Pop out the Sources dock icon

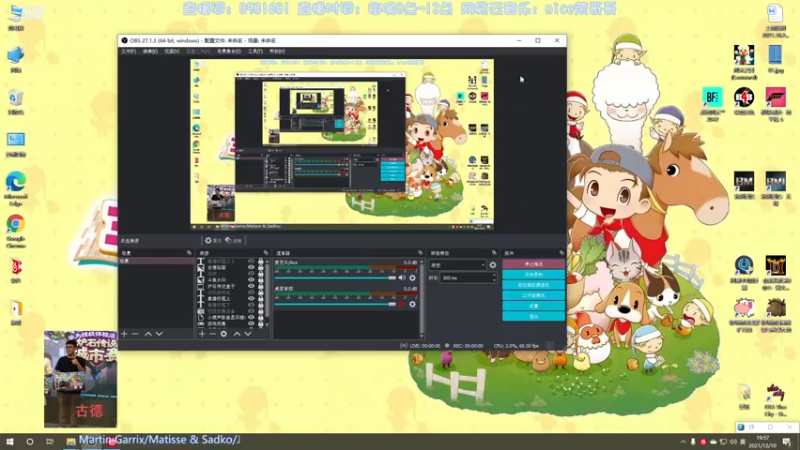coord(265,253)
